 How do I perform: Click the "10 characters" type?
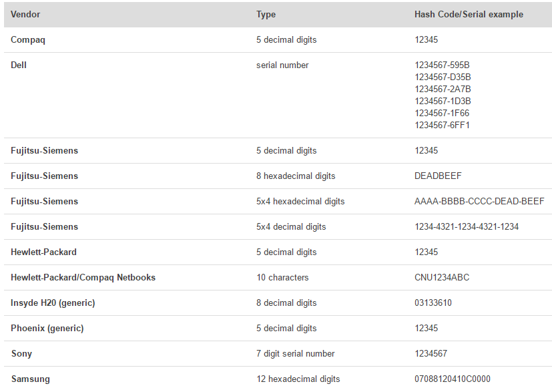282,278
